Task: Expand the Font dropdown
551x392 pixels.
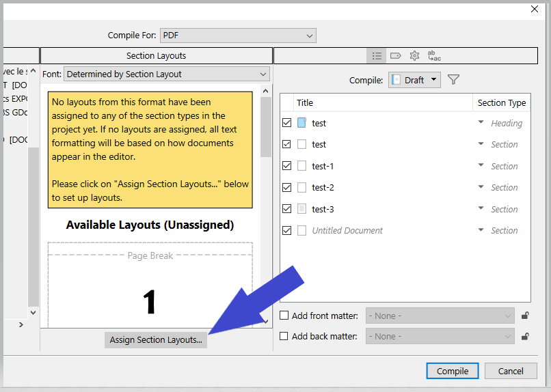Action: click(x=167, y=74)
